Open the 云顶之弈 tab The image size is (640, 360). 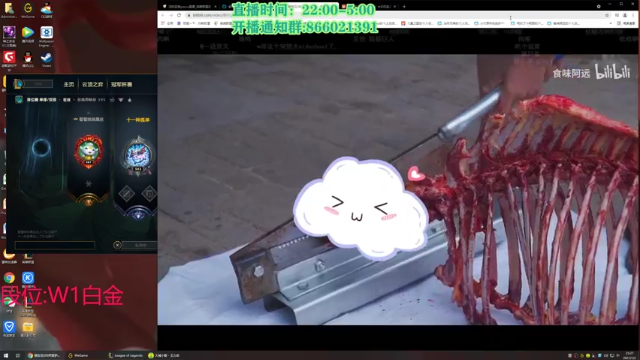93,84
